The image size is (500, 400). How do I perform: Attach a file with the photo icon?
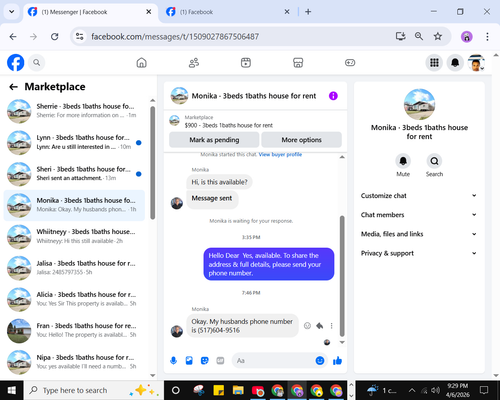[189, 361]
